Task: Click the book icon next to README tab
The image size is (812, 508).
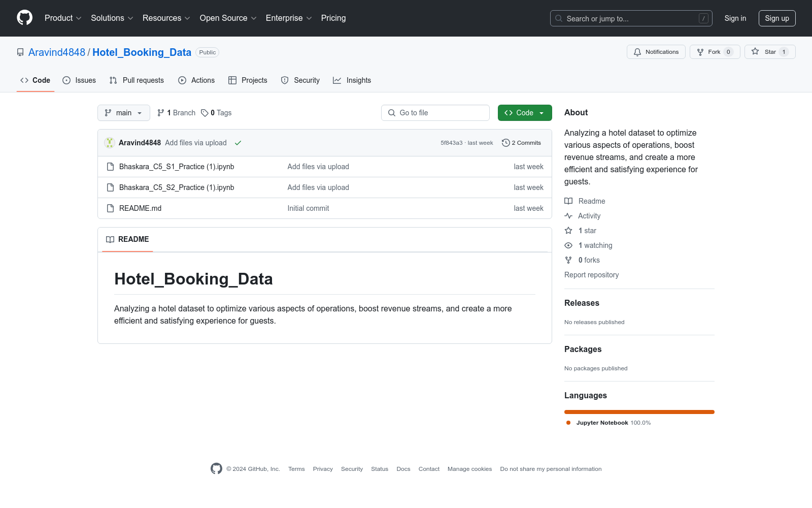Action: (x=110, y=239)
